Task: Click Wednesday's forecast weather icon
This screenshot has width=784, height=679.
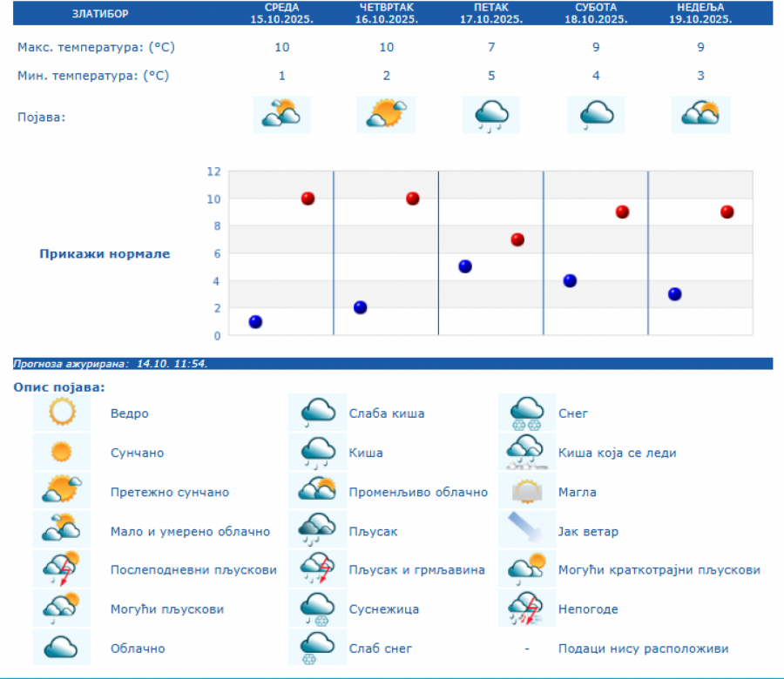Action: coord(281,114)
